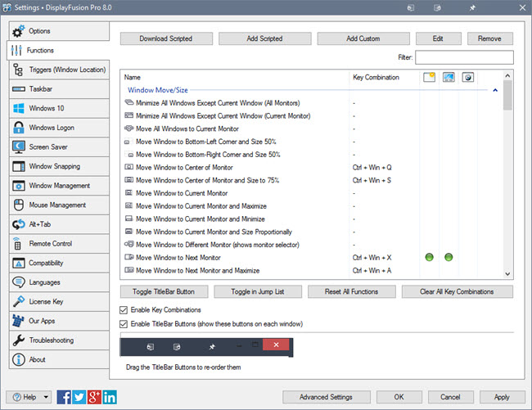Open Facebook social link icon
The width and height of the screenshot is (532, 410).
[64, 397]
